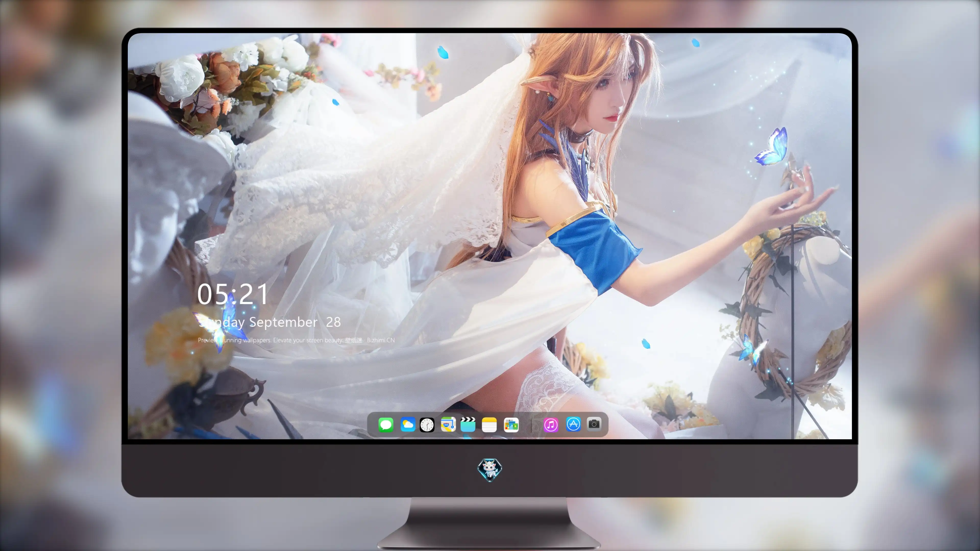Open the Videos clapperboard app icon
Screen dimensions: 980x551
tap(468, 424)
